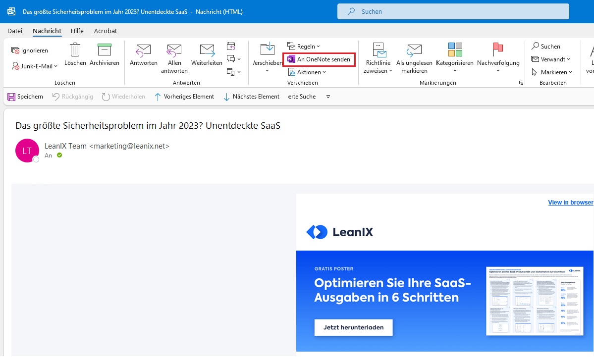Reply to sender via Antworten

click(144, 54)
